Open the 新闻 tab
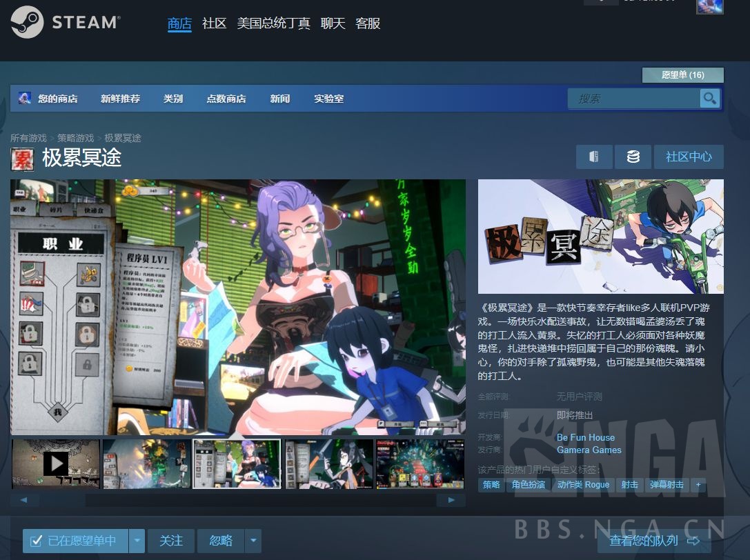The width and height of the screenshot is (750, 560). click(280, 99)
